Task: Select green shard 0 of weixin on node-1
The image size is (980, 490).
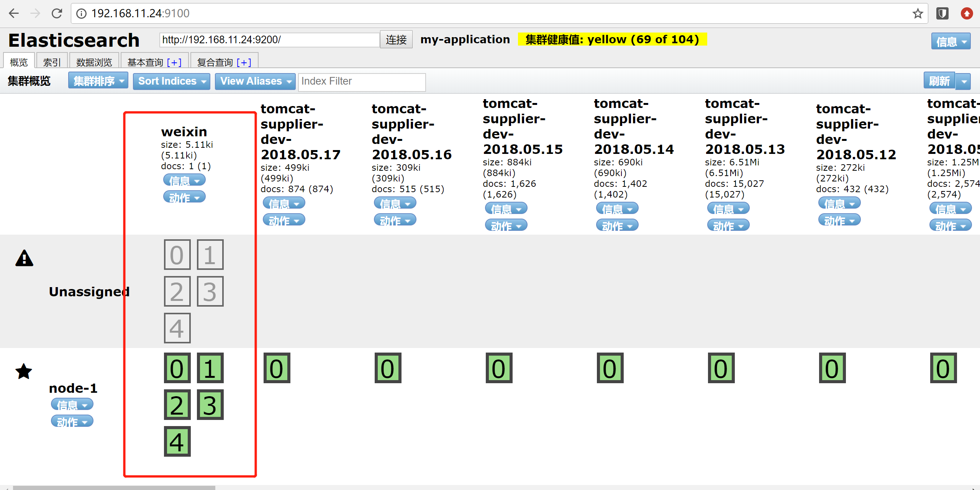Action: point(177,368)
